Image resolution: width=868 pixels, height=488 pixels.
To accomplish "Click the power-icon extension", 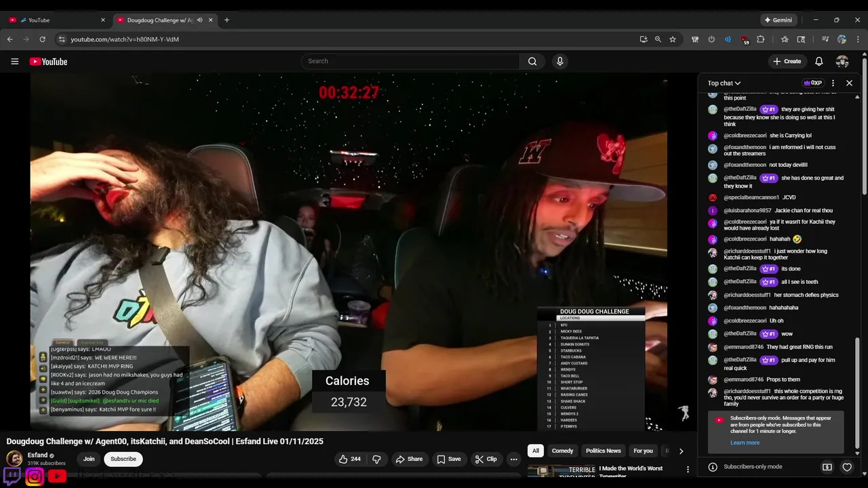I will click(711, 39).
